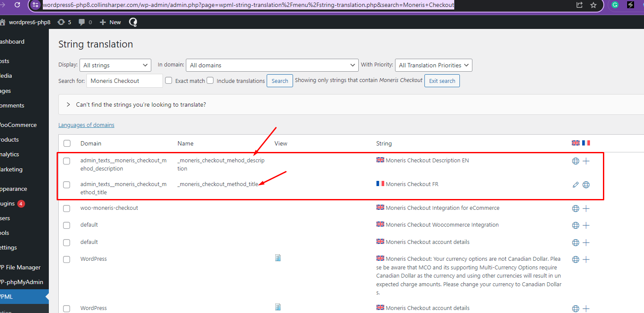
Task: Open the Languages of domains link
Action: (86, 125)
